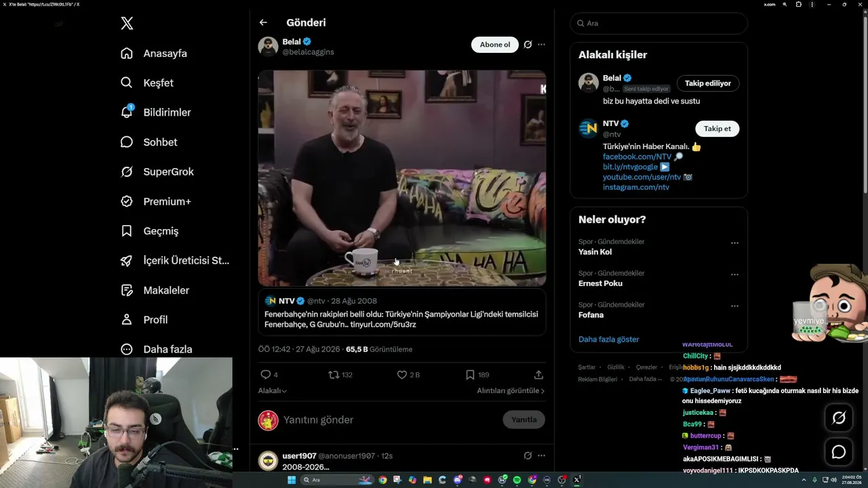Click the Yanıtla button
The image size is (868, 488).
[524, 420]
